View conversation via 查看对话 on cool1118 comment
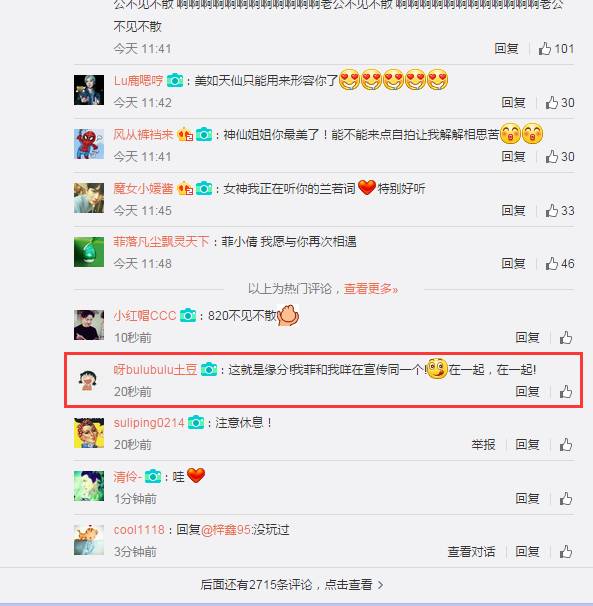The image size is (593, 606). click(471, 552)
